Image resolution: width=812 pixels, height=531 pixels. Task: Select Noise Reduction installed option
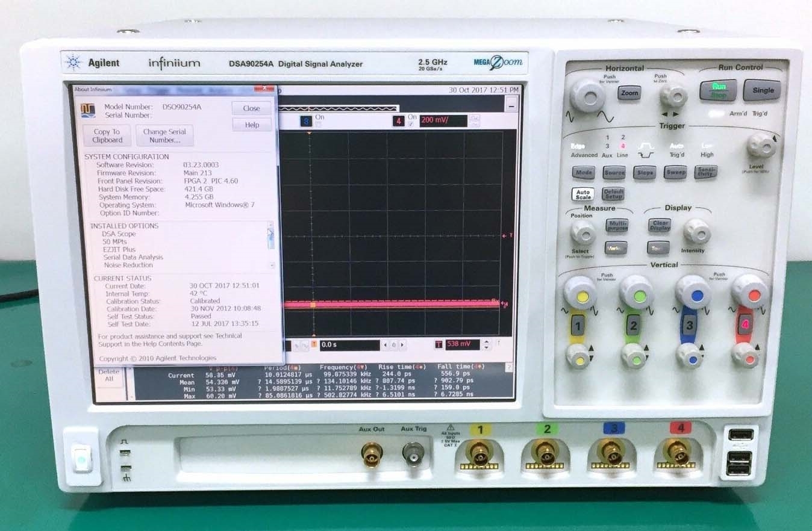(x=128, y=265)
